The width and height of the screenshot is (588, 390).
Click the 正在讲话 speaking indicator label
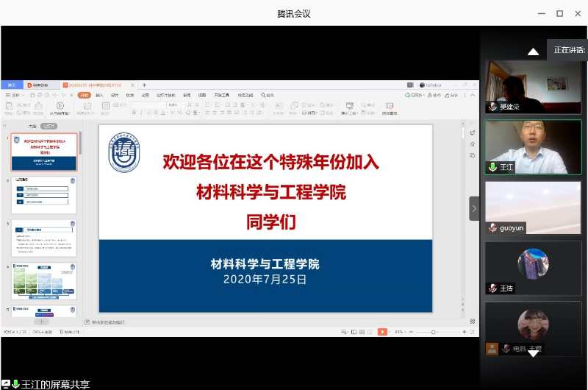click(569, 50)
